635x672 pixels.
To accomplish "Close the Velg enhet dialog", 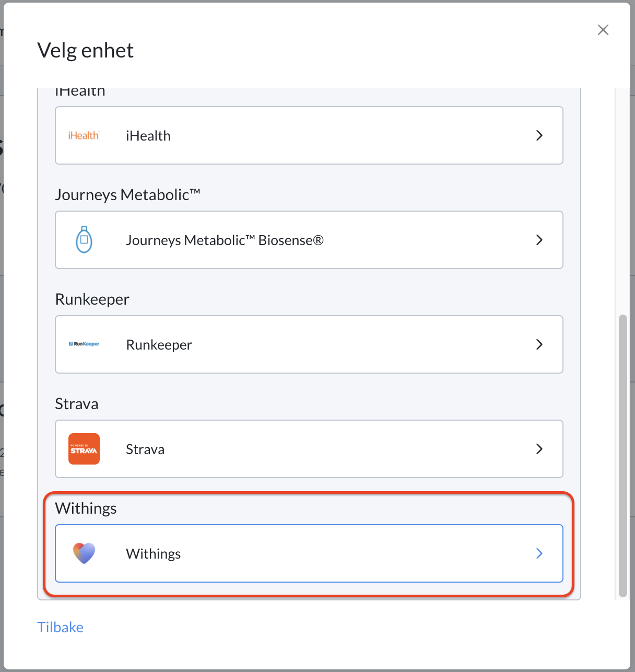I will (603, 30).
